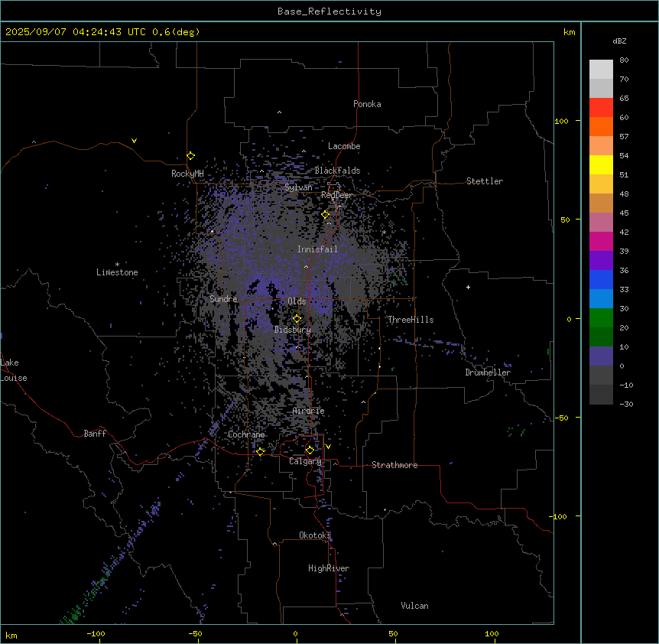
Task: Select the red 65-60 dBZ legend color
Action: point(601,108)
